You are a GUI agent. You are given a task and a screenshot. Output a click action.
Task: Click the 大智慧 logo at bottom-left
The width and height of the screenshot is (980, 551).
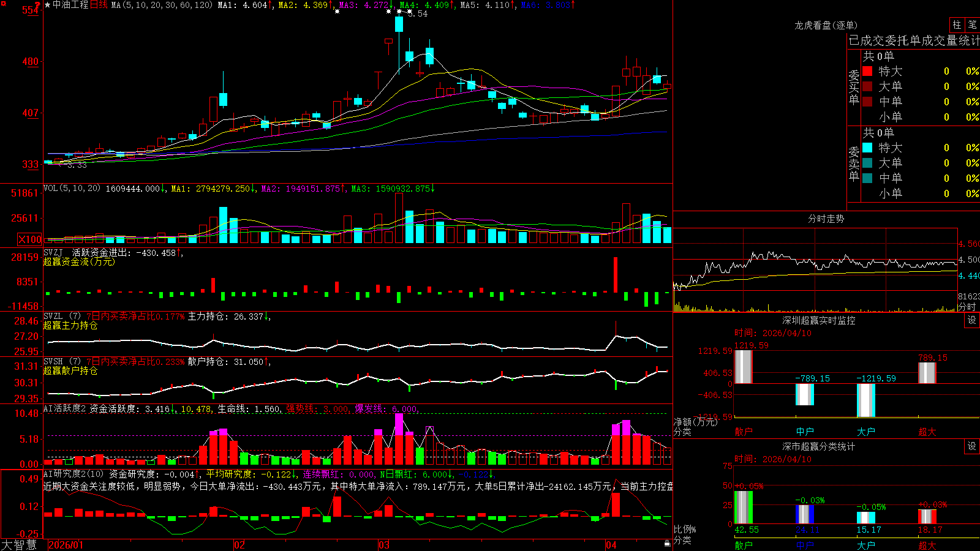[x=19, y=545]
